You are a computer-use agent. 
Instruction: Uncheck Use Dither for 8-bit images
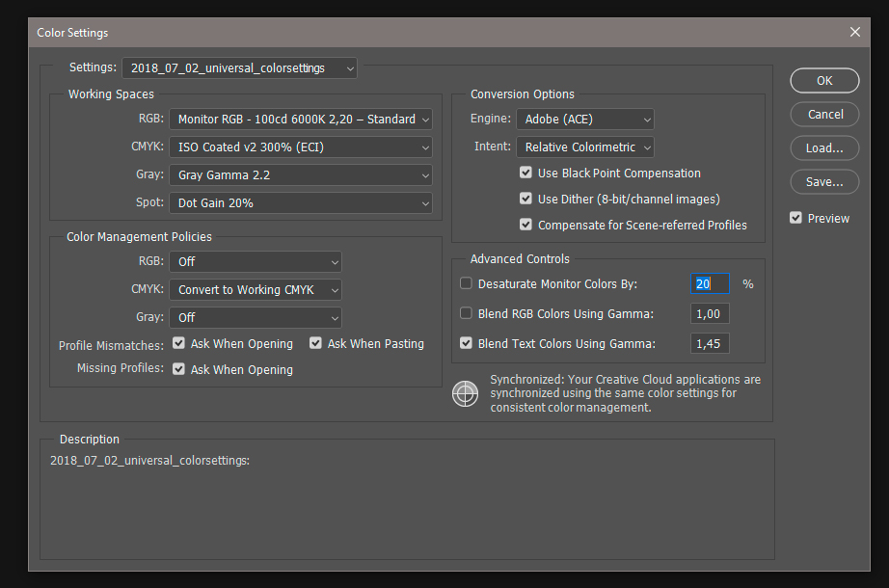pos(525,199)
